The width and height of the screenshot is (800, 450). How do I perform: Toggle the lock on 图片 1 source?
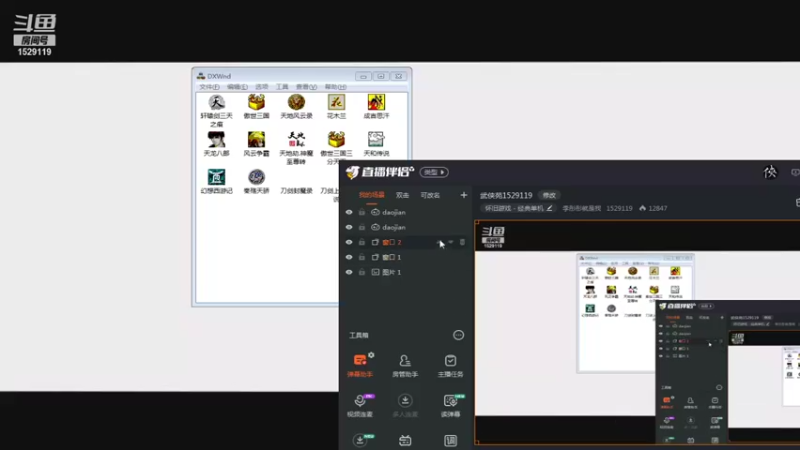click(x=362, y=272)
